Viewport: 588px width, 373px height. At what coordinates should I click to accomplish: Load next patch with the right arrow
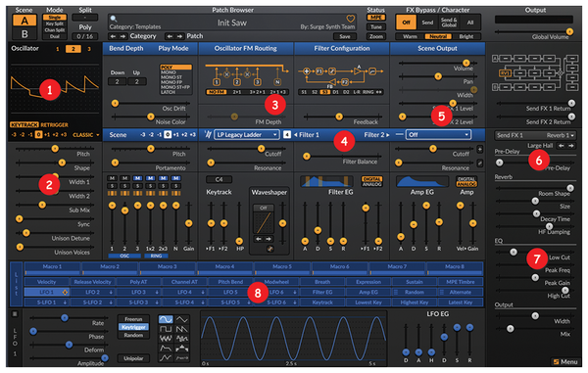[x=179, y=36]
